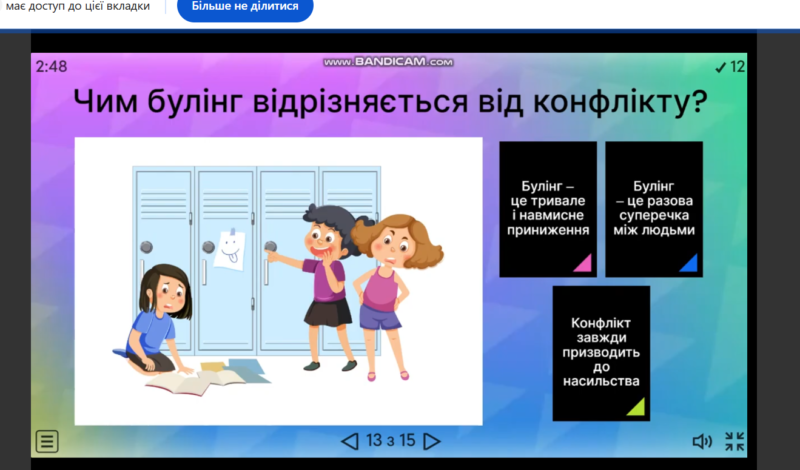Click the 2:48 countdown timer
The image size is (800, 470).
point(51,67)
